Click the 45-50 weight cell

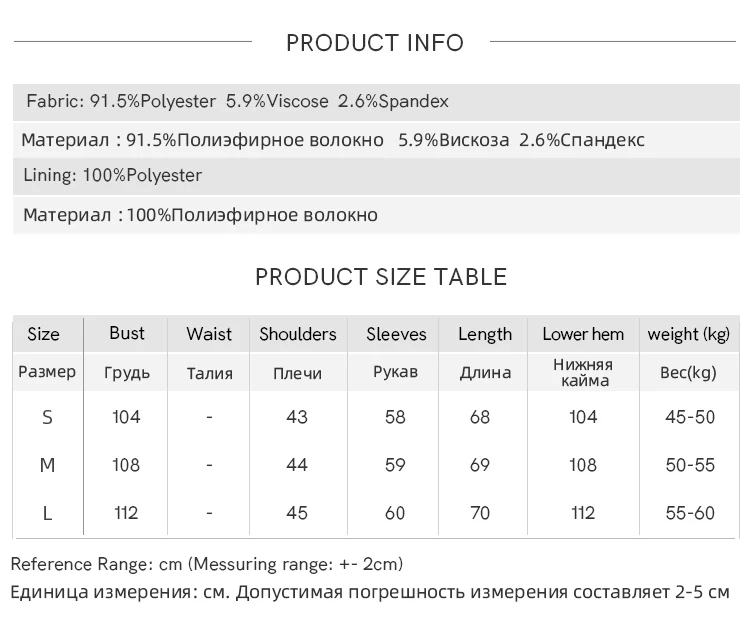690,417
